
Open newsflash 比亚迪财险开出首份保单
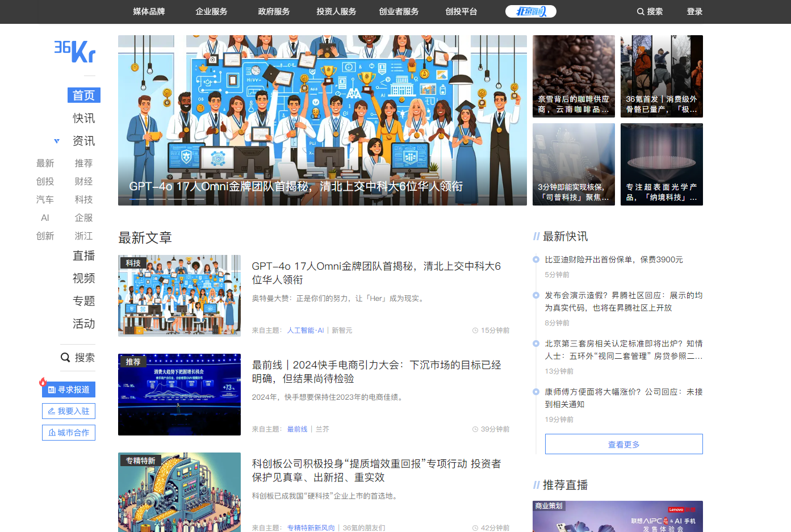pos(614,259)
